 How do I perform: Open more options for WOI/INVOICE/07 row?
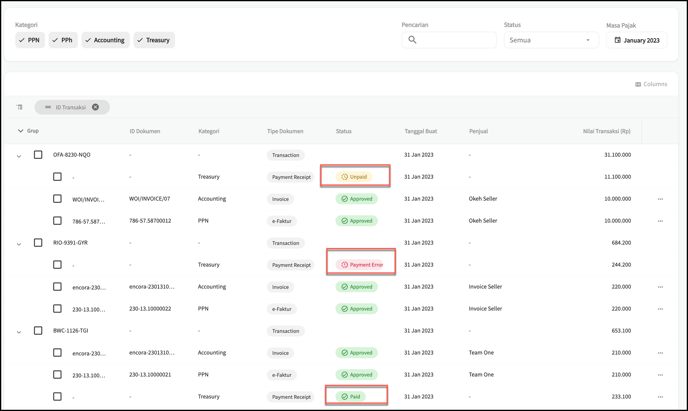660,199
